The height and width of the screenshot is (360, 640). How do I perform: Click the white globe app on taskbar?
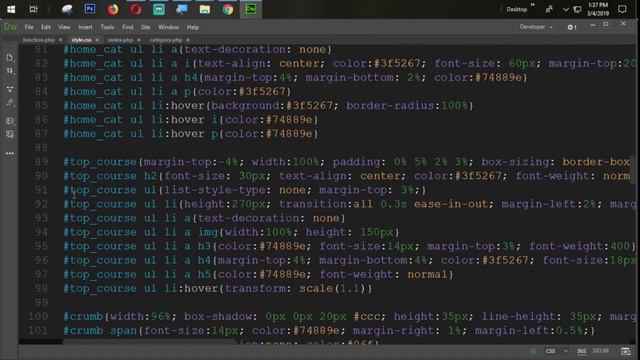point(67,9)
